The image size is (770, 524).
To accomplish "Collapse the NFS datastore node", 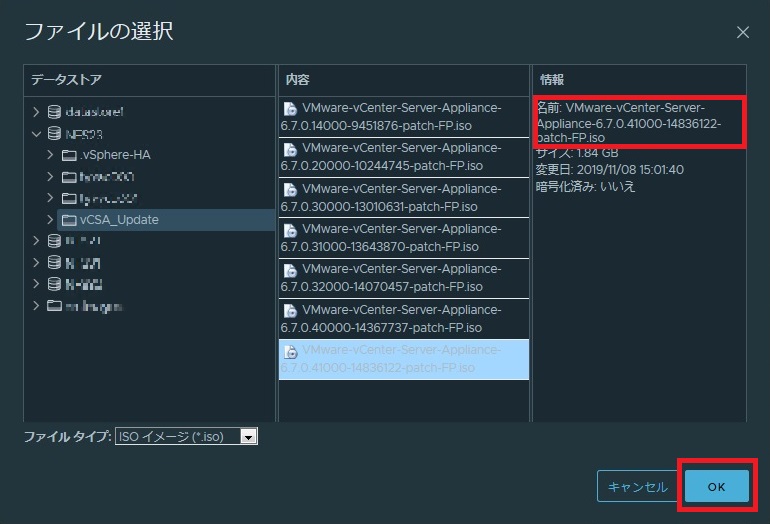I will (x=36, y=134).
